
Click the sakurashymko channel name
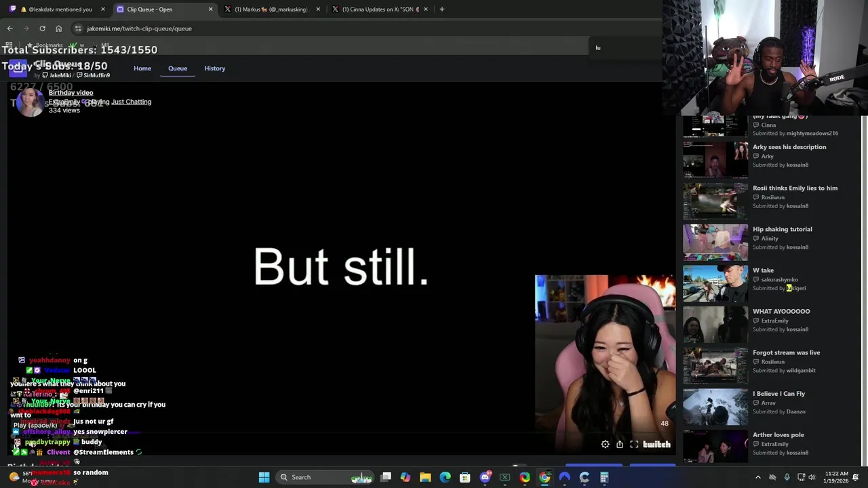pyautogui.click(x=779, y=279)
